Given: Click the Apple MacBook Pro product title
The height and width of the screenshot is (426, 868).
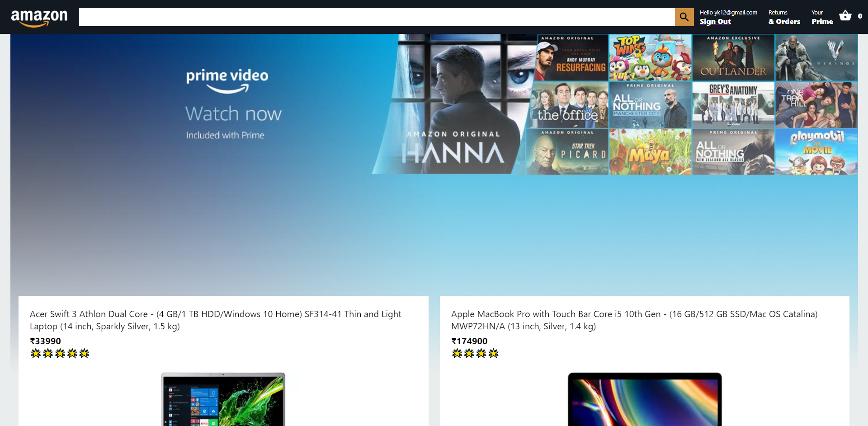Looking at the screenshot, I should point(634,320).
